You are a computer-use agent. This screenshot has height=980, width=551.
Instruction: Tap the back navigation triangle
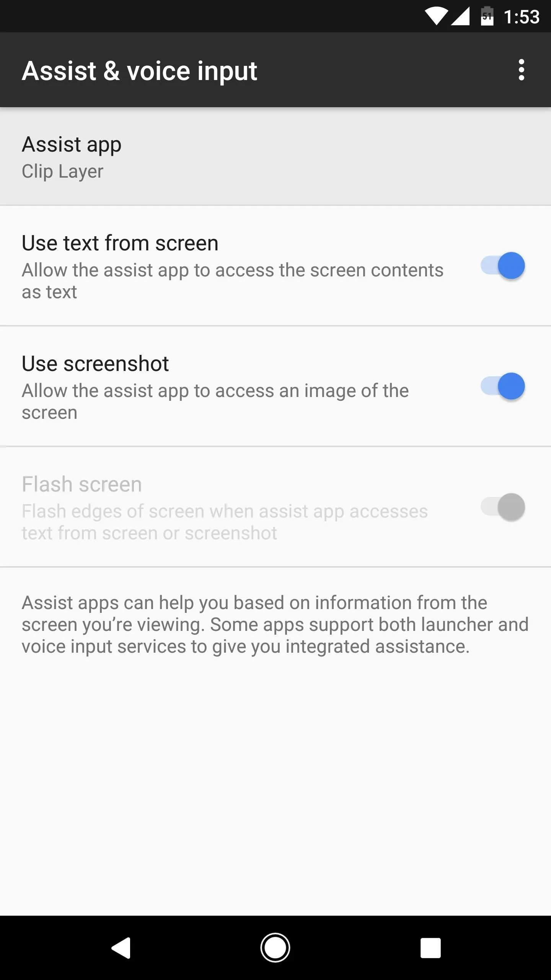point(121,948)
